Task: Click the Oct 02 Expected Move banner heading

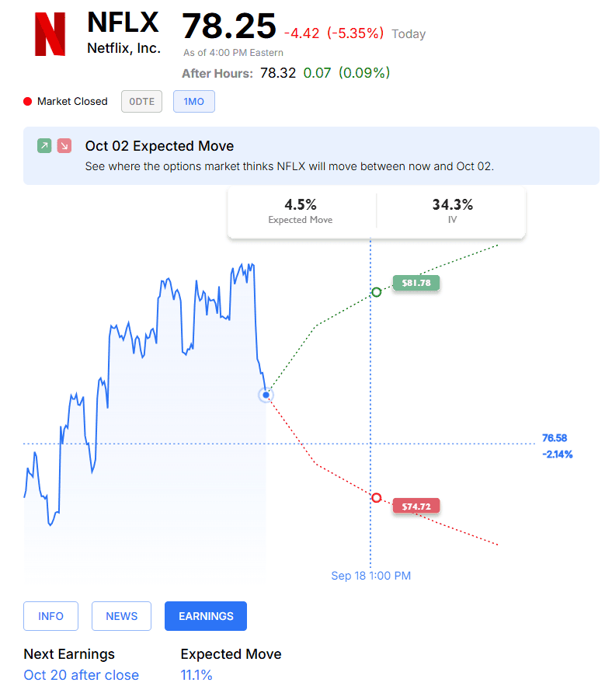Action: point(159,146)
